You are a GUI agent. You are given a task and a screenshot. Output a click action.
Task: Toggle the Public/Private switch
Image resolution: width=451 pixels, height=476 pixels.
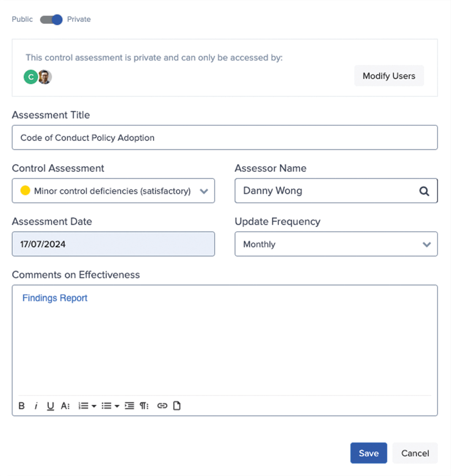click(51, 20)
